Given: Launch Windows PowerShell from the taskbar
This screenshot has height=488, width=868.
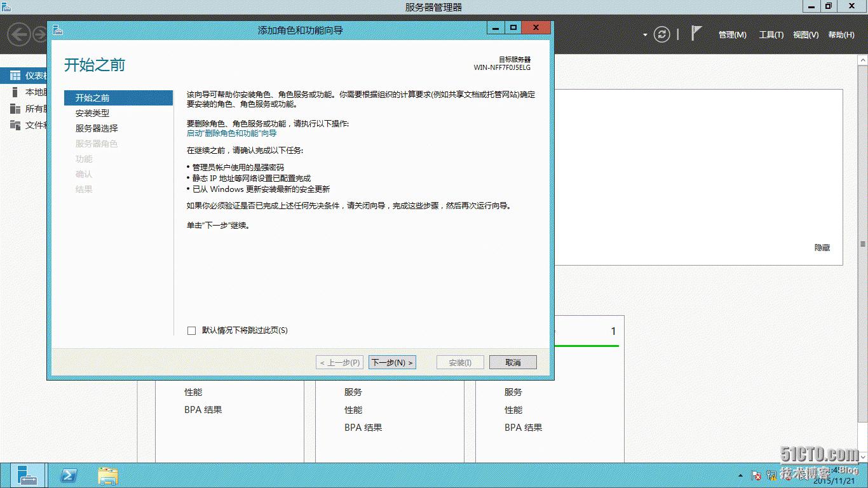Looking at the screenshot, I should 68,475.
